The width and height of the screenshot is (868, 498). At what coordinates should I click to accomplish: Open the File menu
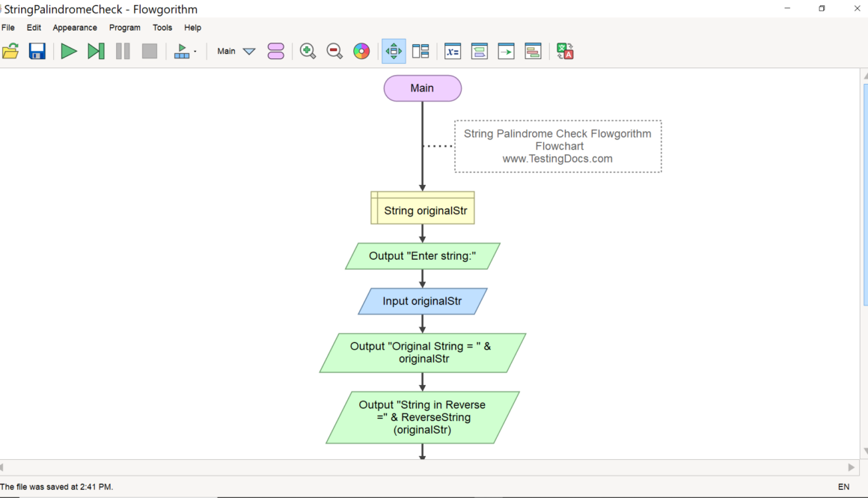[x=8, y=28]
